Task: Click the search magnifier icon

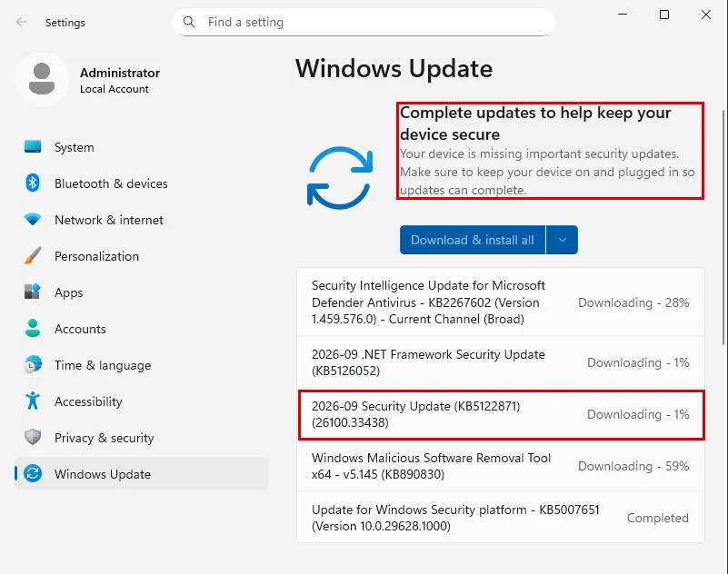Action: click(189, 22)
